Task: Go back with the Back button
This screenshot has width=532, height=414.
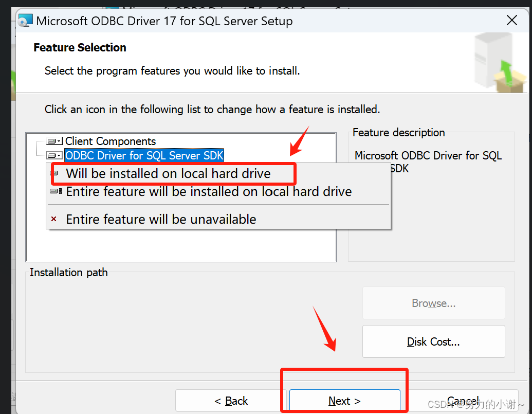Action: (231, 401)
